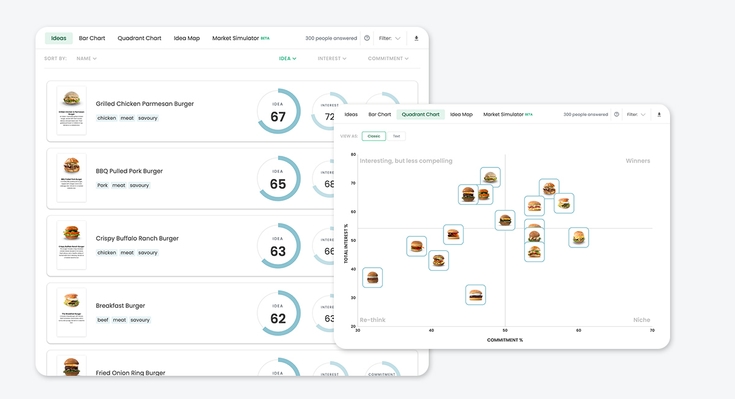Open the Idea Map tab in left panel
The width and height of the screenshot is (735, 399).
coord(187,38)
